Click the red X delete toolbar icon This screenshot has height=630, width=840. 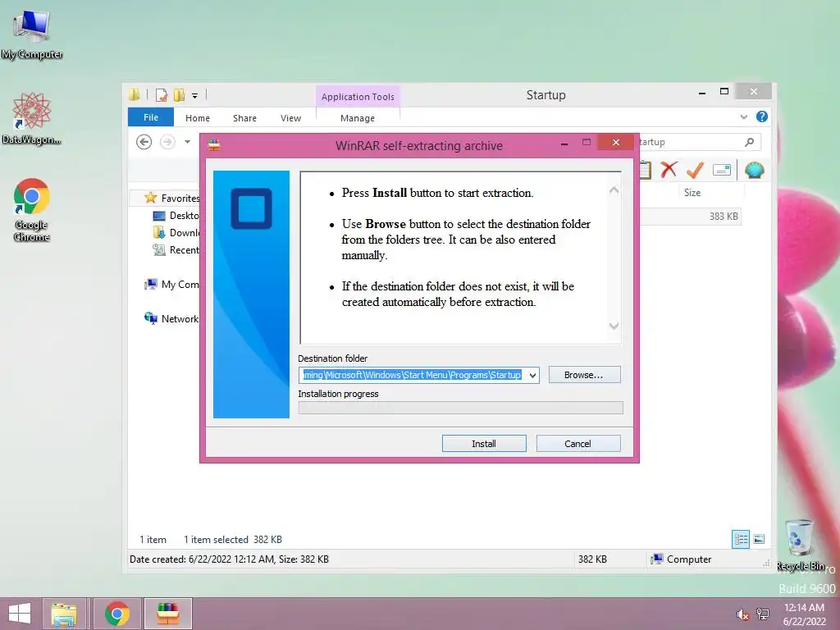click(x=669, y=170)
